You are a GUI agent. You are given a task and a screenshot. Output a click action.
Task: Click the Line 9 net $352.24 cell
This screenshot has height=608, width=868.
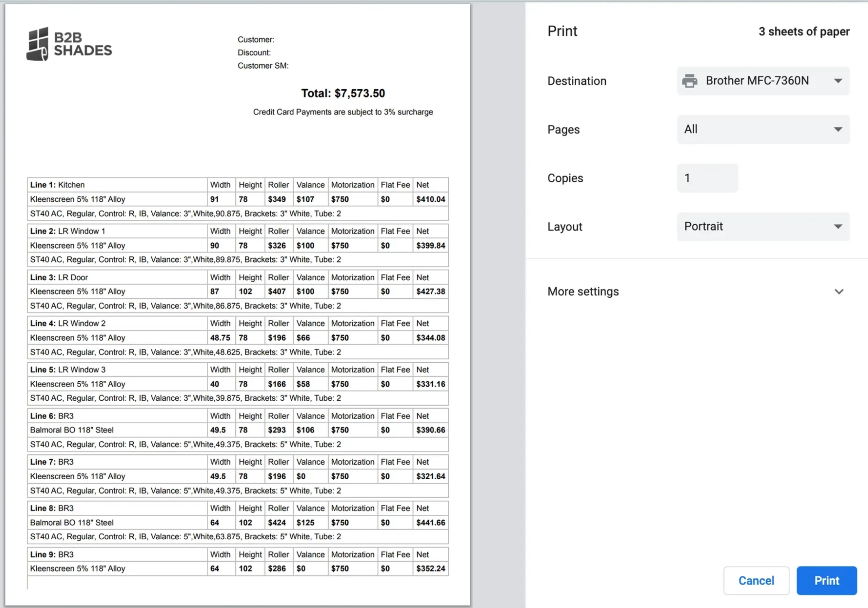(430, 568)
